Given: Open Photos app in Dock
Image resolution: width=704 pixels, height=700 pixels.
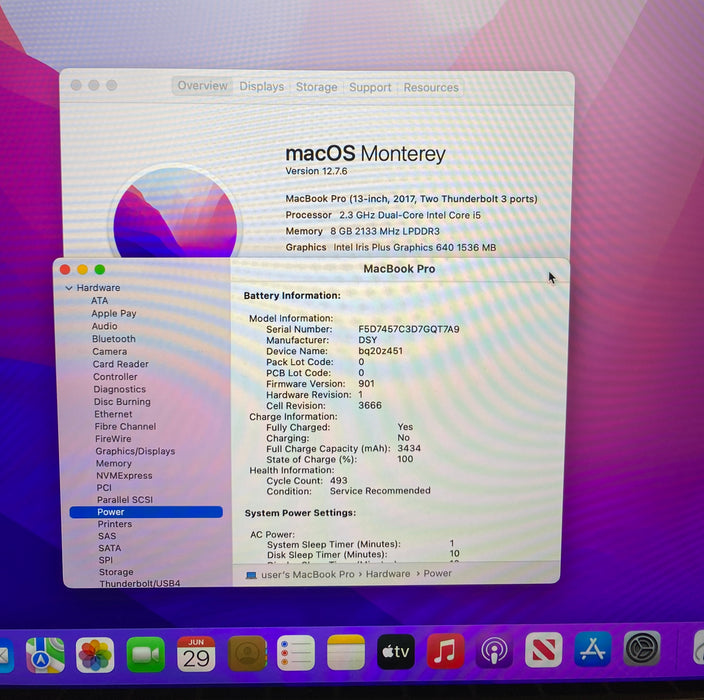Looking at the screenshot, I should [x=95, y=655].
